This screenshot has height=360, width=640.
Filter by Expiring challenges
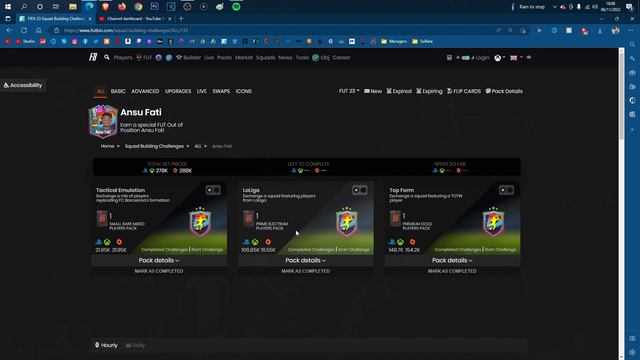pos(429,91)
